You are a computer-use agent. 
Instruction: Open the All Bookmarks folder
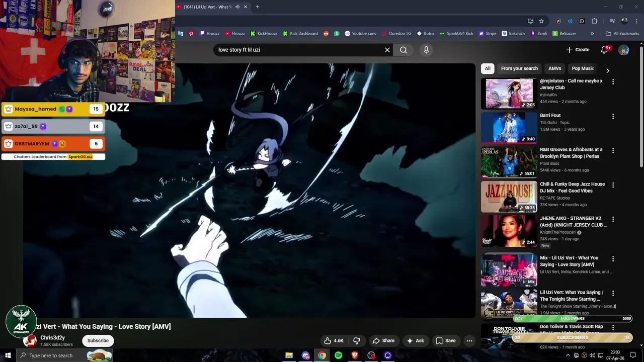click(x=622, y=34)
